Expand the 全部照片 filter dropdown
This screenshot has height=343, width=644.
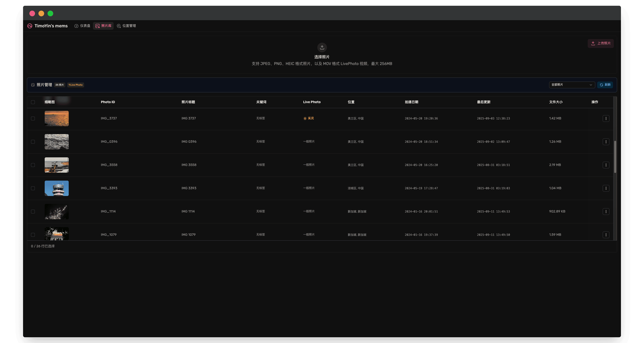[x=572, y=85]
